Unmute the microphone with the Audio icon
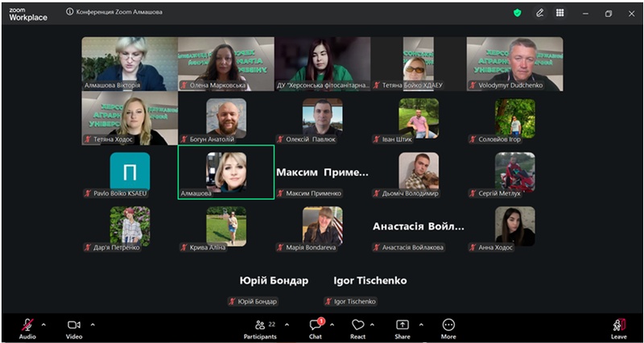The height and width of the screenshot is (343, 644). [27, 325]
